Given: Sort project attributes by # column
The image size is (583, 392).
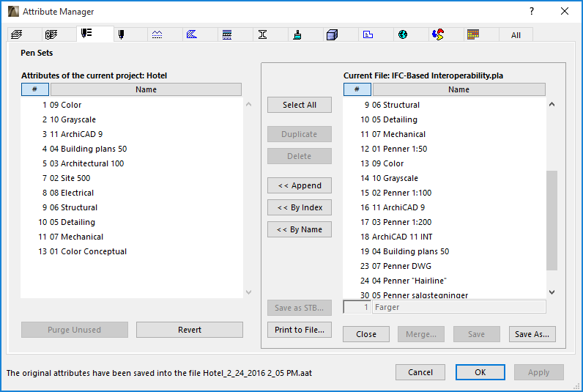Looking at the screenshot, I should click(35, 89).
